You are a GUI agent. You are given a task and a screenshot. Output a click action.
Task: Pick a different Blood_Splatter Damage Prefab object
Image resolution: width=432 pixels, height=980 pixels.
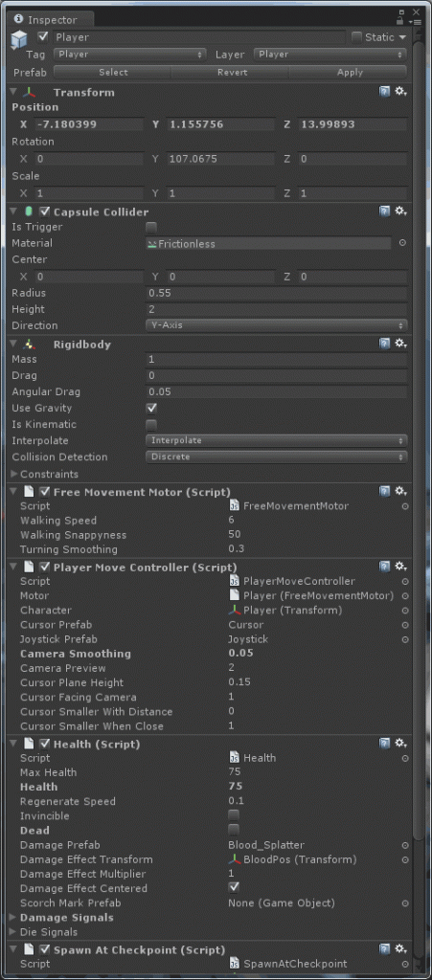point(405,845)
